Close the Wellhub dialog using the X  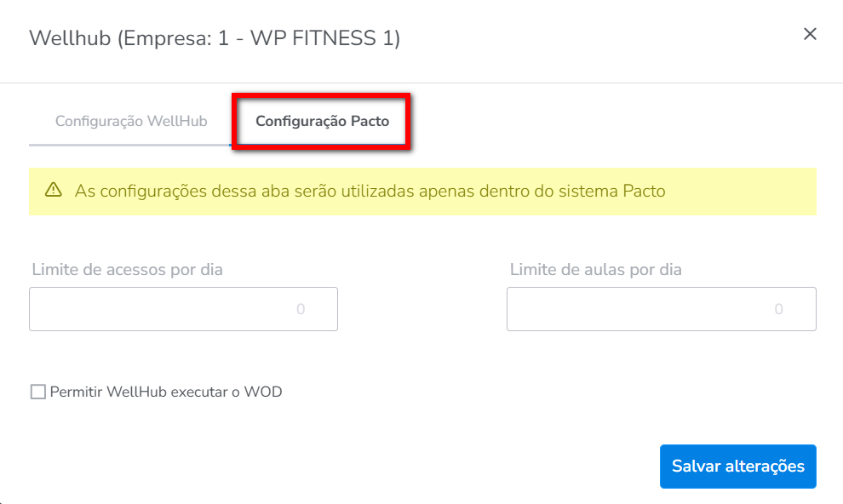tap(810, 34)
